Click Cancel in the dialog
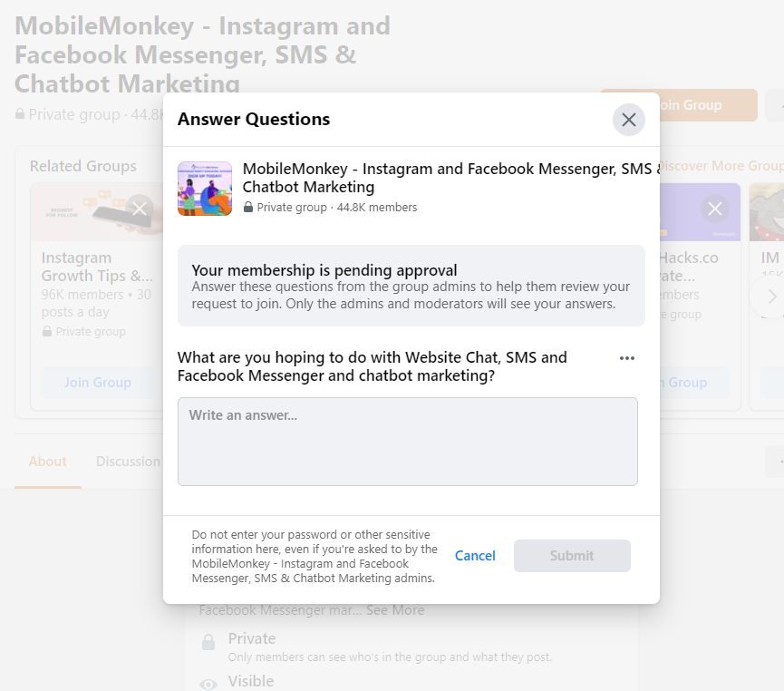This screenshot has height=691, width=784. [475, 555]
